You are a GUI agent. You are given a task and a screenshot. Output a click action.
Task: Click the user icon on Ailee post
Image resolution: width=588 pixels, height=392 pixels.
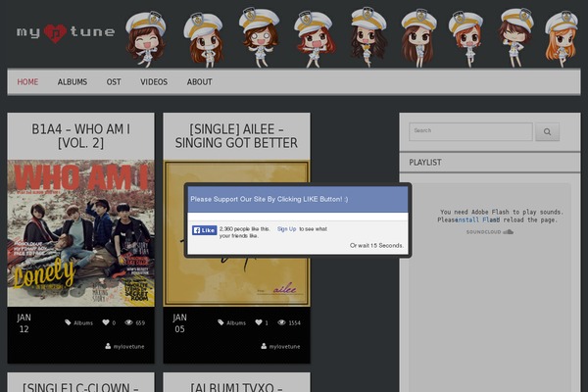pyautogui.click(x=264, y=346)
